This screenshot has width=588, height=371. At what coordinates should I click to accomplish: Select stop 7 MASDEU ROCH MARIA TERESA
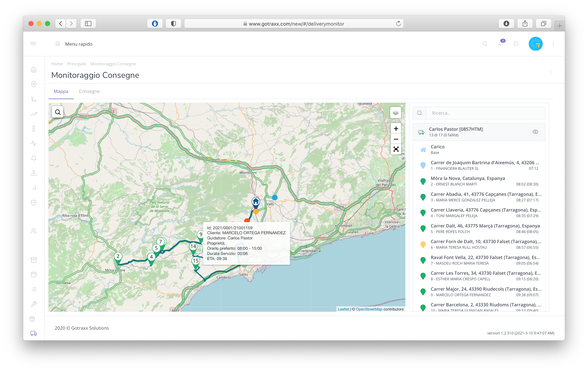coord(479,260)
